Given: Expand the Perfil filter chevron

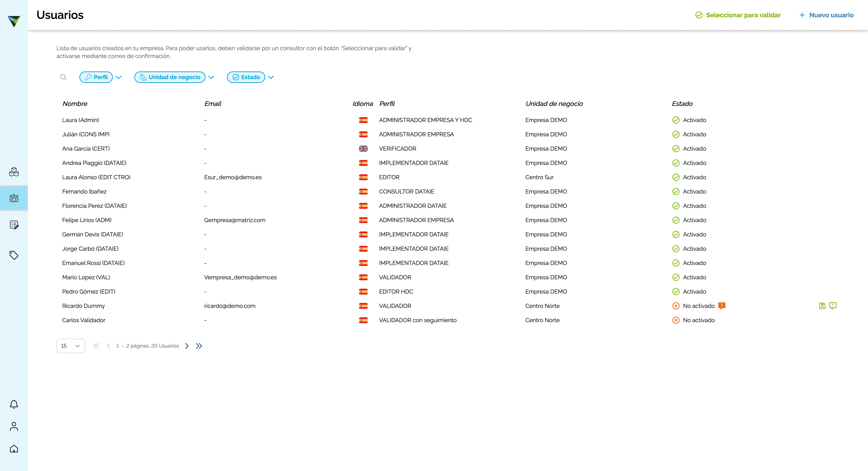Looking at the screenshot, I should pyautogui.click(x=119, y=77).
